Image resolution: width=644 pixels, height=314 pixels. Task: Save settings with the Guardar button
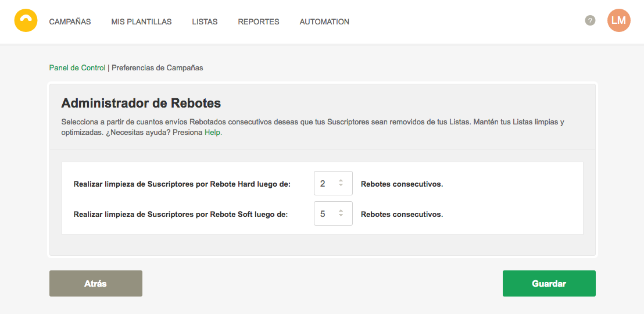[x=549, y=284]
